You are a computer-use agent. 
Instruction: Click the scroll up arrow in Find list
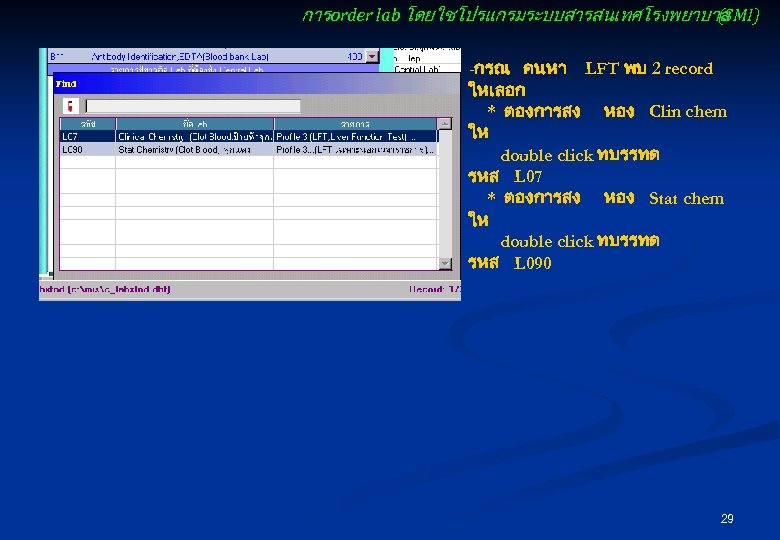tap(445, 123)
